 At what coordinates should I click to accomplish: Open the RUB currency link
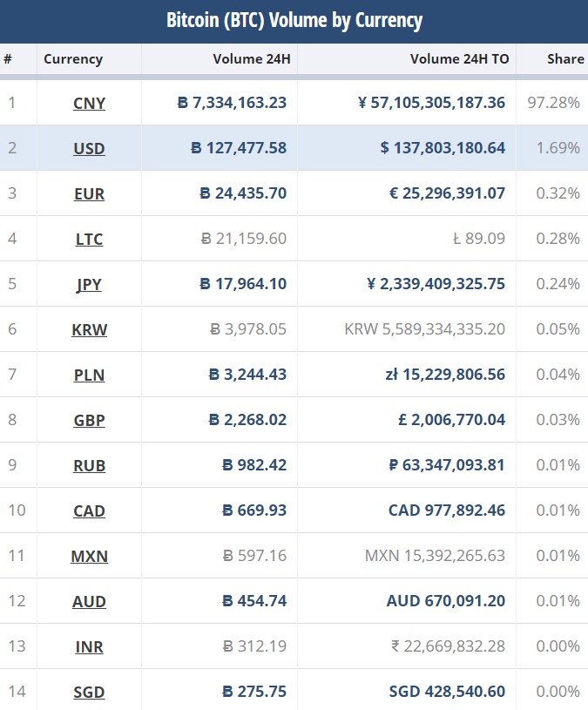coord(89,465)
